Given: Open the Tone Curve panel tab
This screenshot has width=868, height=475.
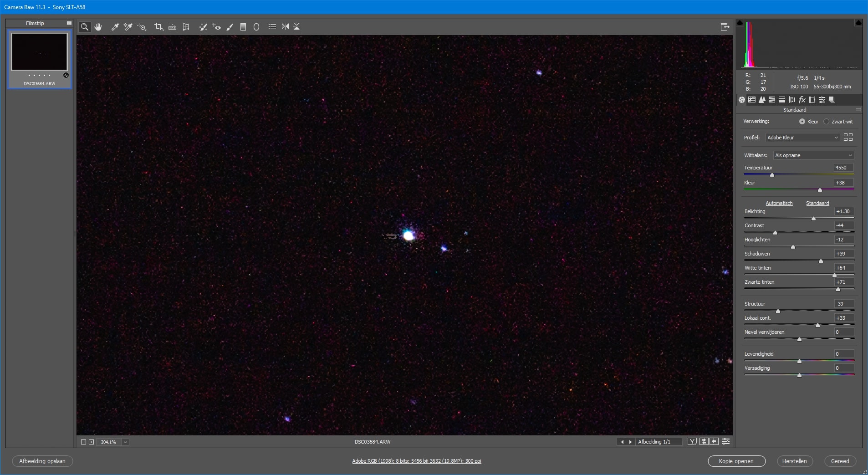Looking at the screenshot, I should [752, 100].
